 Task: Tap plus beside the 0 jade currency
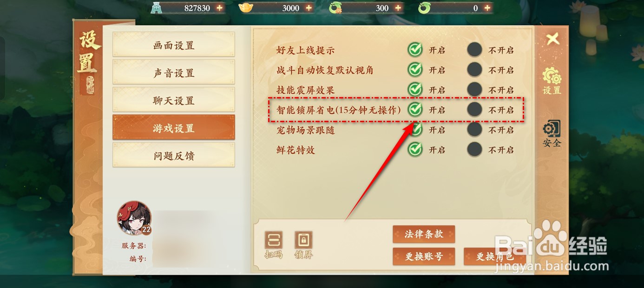(487, 8)
